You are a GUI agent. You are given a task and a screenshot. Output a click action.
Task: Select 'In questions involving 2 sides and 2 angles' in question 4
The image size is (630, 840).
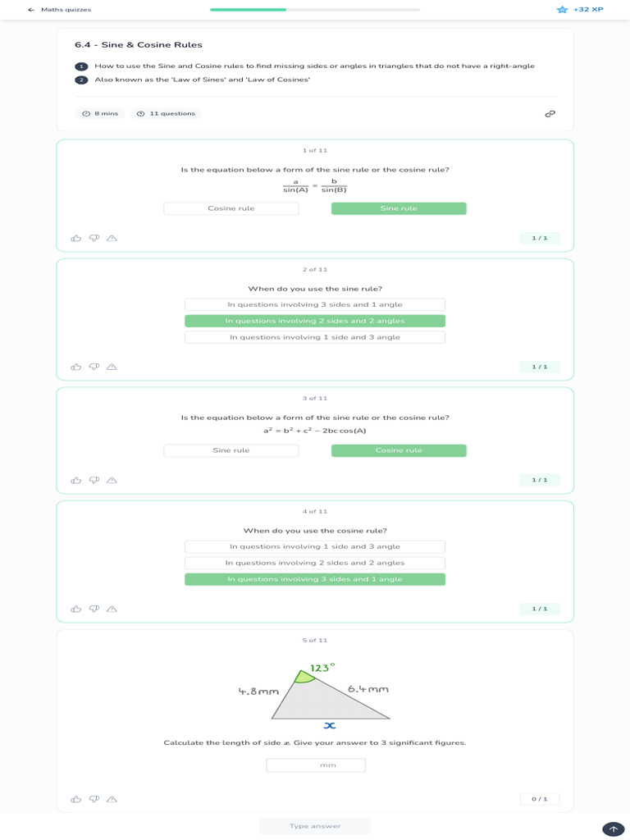tap(315, 563)
